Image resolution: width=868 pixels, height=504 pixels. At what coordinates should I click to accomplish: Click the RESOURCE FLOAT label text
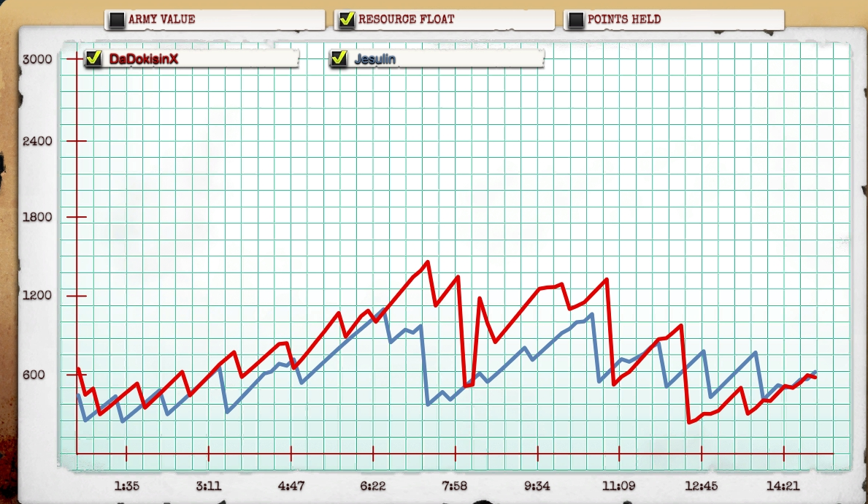pyautogui.click(x=406, y=20)
